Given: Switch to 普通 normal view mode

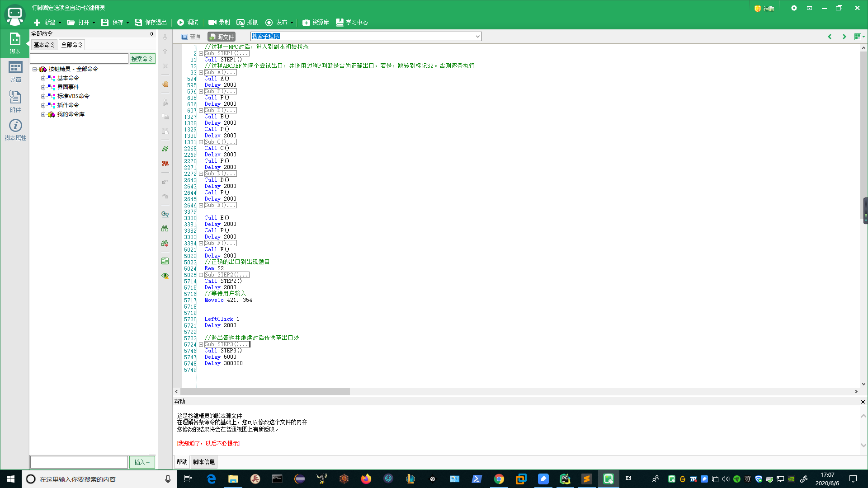Looking at the screenshot, I should (x=191, y=37).
